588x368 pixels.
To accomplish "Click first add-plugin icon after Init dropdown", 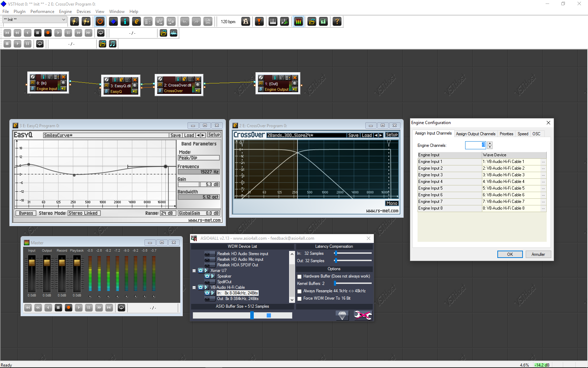I will pyautogui.click(x=75, y=21).
